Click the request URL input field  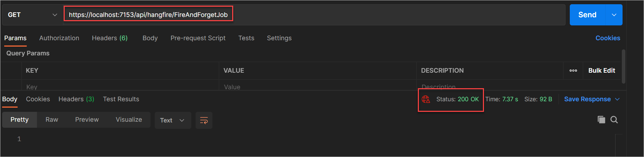point(313,15)
